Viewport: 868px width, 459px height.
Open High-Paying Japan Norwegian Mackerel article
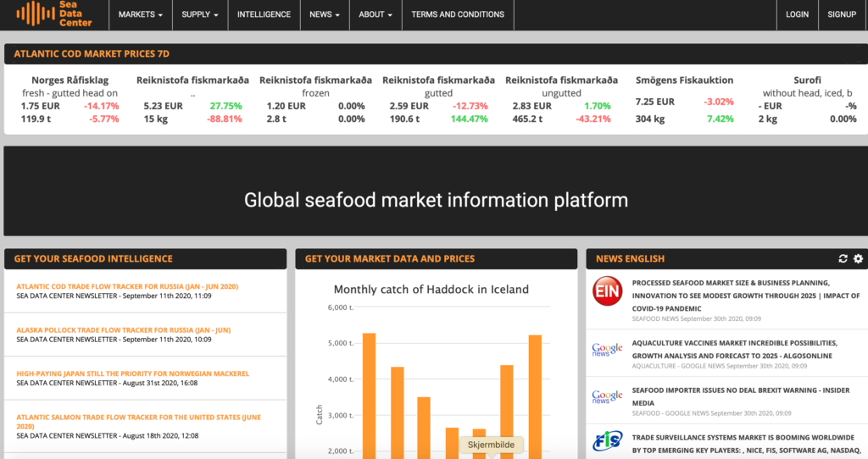133,373
